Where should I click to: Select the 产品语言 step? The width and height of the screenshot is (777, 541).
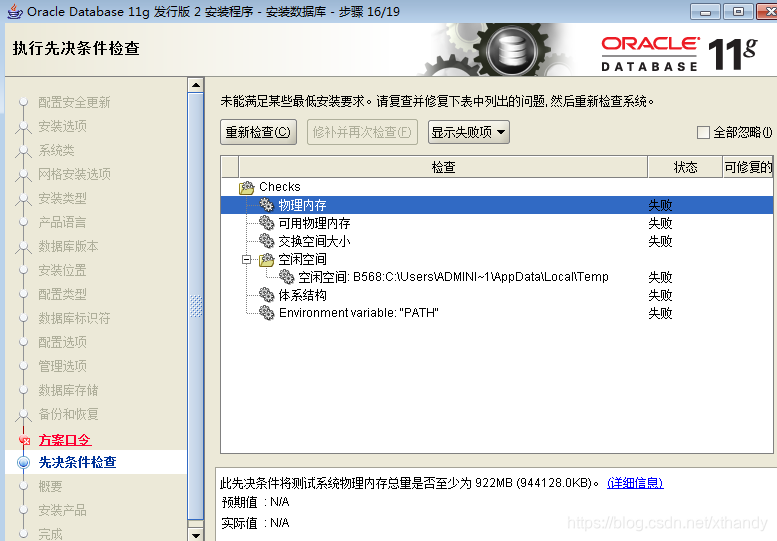point(62,222)
